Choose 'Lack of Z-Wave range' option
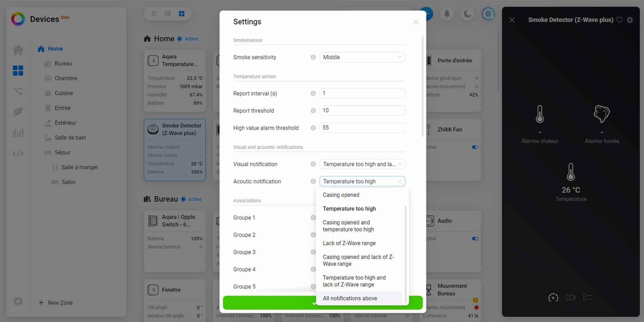Image resolution: width=644 pixels, height=322 pixels. tap(349, 243)
